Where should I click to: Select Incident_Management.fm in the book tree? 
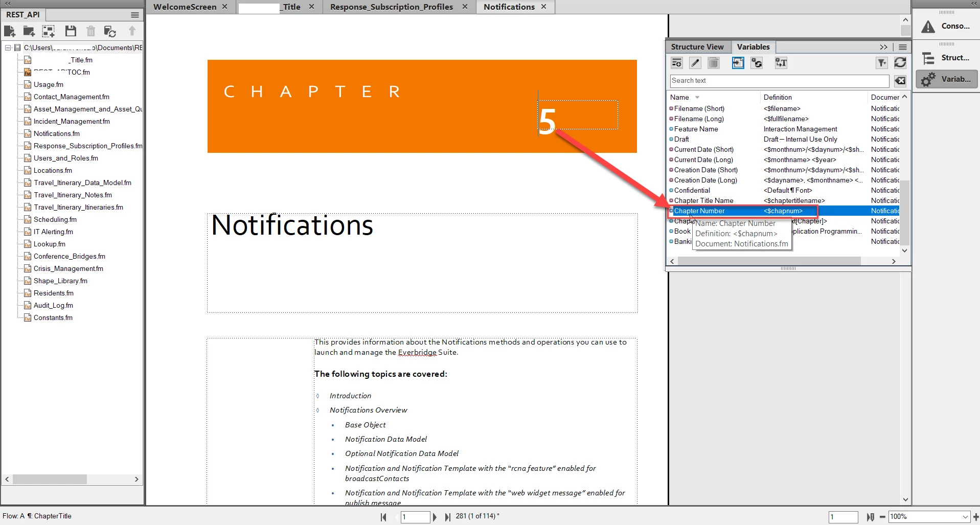pyautogui.click(x=72, y=121)
